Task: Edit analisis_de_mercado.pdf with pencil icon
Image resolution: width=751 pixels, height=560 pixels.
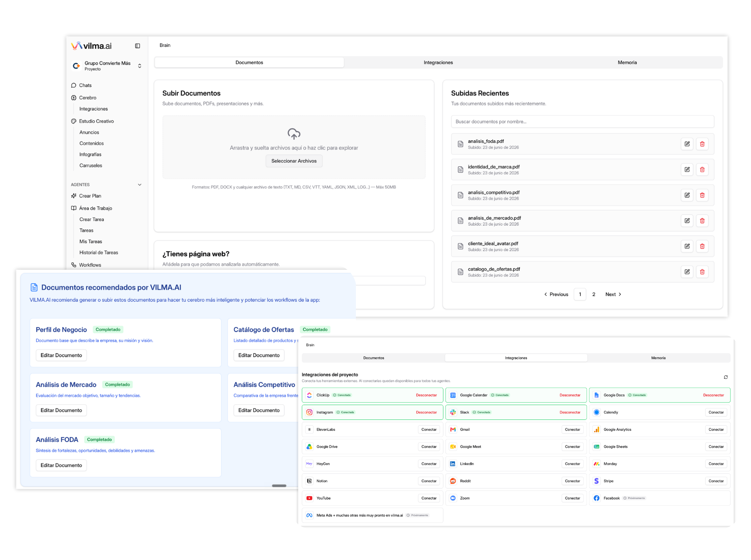Action: pyautogui.click(x=687, y=221)
